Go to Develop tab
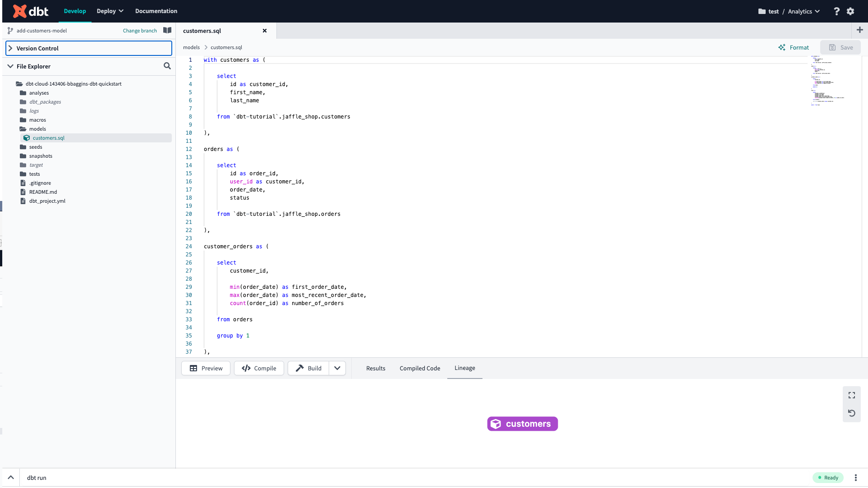Screen dimensions: 868x488 (x=75, y=11)
